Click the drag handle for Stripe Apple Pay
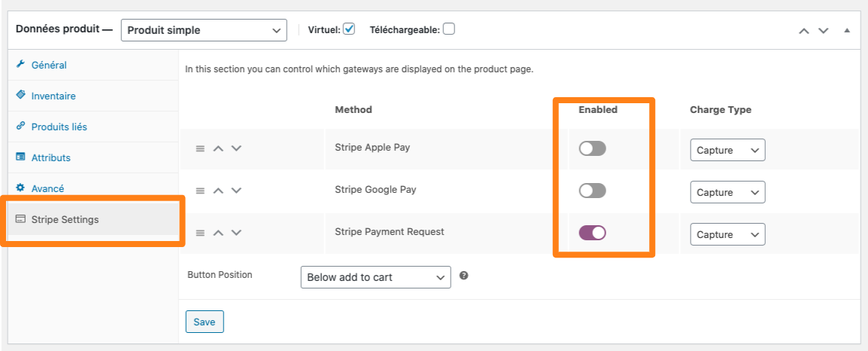Screen dimensions: 868x351 (200, 148)
